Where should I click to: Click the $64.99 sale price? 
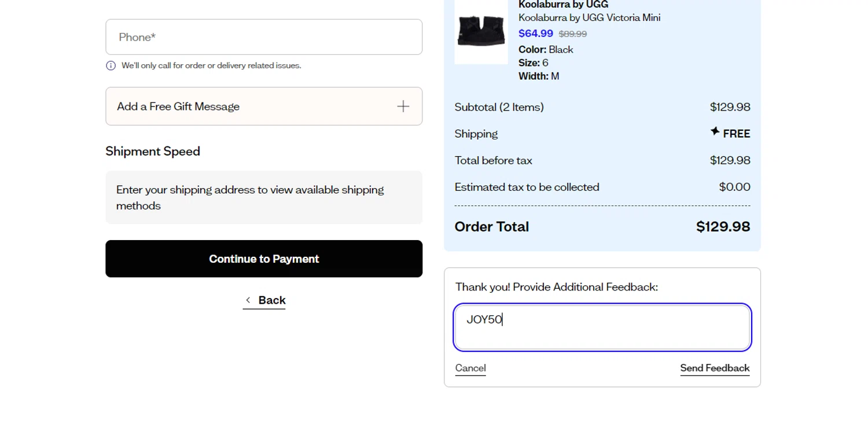[x=535, y=34]
